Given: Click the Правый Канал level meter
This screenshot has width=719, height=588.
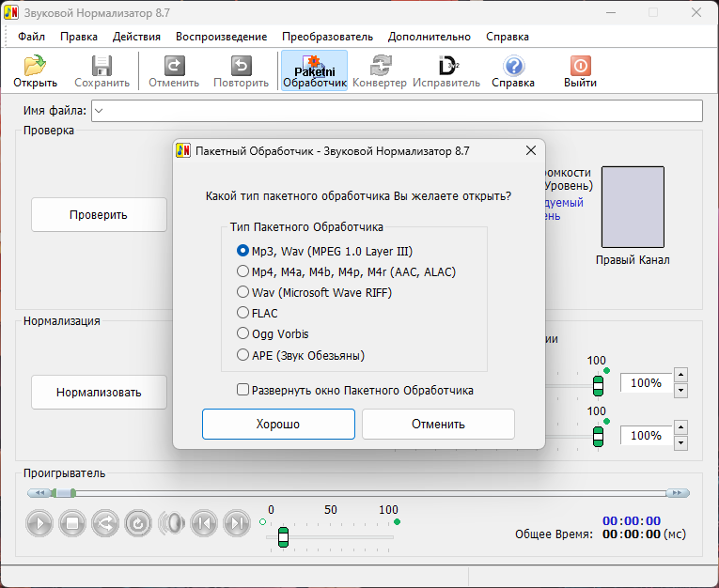Looking at the screenshot, I should 633,207.
